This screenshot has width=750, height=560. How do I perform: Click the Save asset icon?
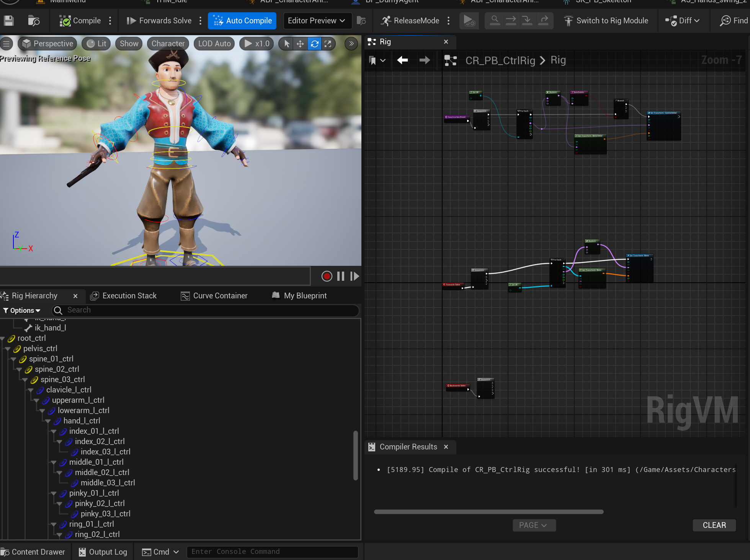(x=9, y=21)
